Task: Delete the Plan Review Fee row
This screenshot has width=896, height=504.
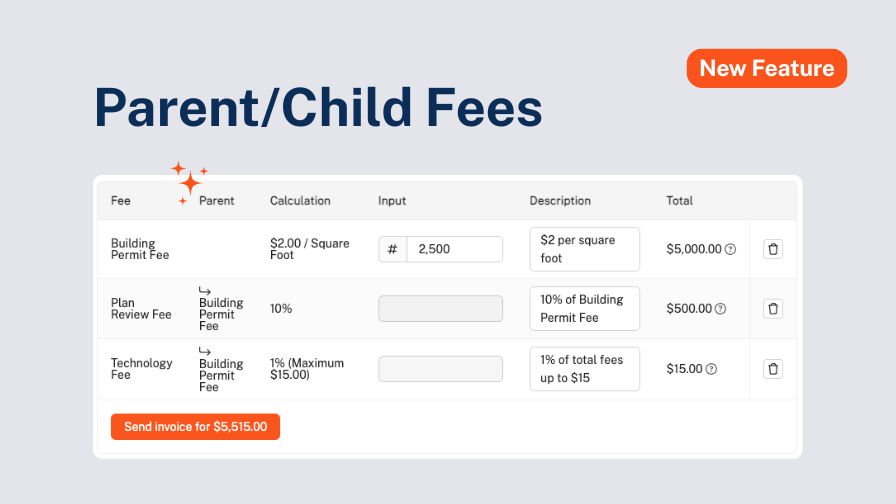Action: (773, 309)
